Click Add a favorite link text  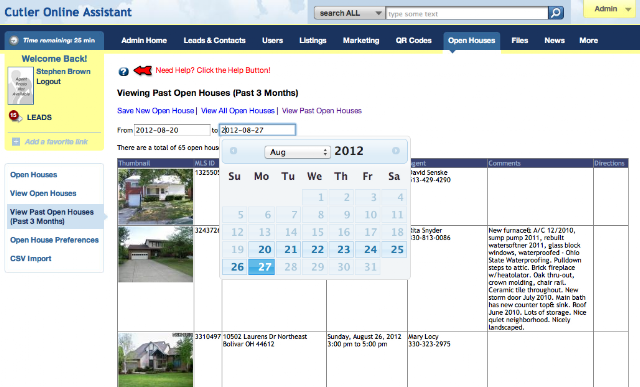point(56,142)
